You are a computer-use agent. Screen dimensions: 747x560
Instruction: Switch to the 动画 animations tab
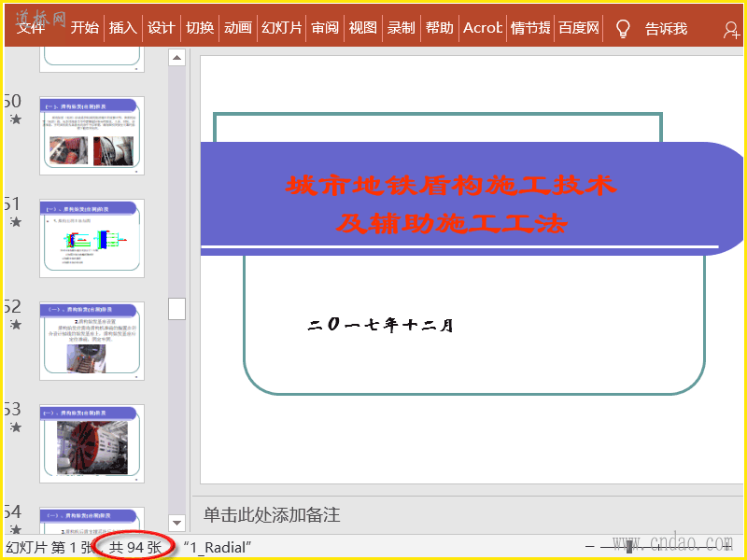click(x=238, y=28)
